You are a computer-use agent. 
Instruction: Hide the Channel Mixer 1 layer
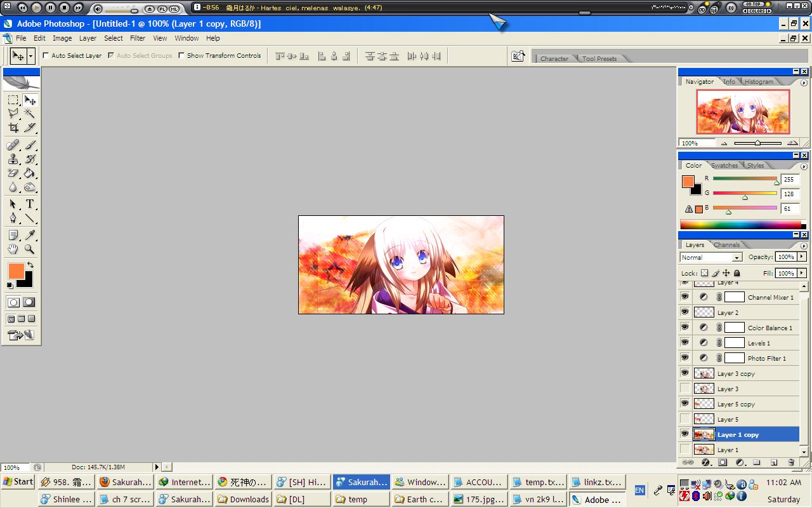(x=684, y=297)
